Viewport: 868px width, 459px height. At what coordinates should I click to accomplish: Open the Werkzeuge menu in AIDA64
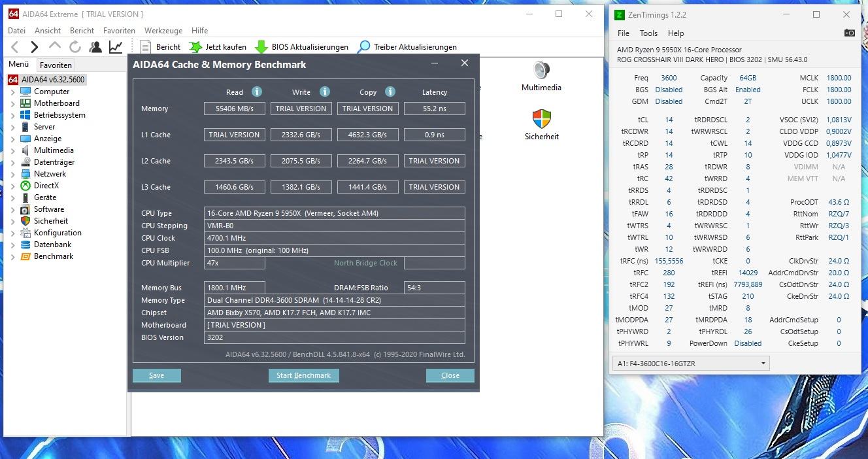click(163, 30)
